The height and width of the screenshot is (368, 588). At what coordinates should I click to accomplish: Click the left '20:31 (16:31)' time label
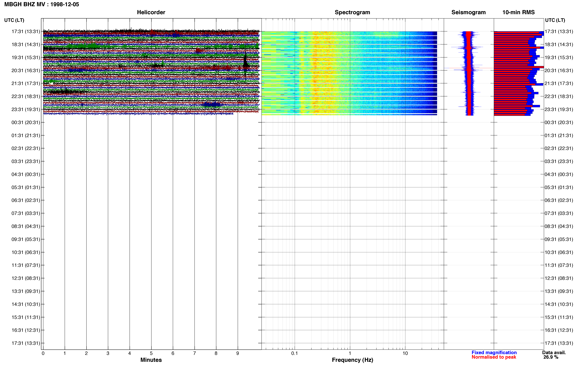[x=26, y=71]
